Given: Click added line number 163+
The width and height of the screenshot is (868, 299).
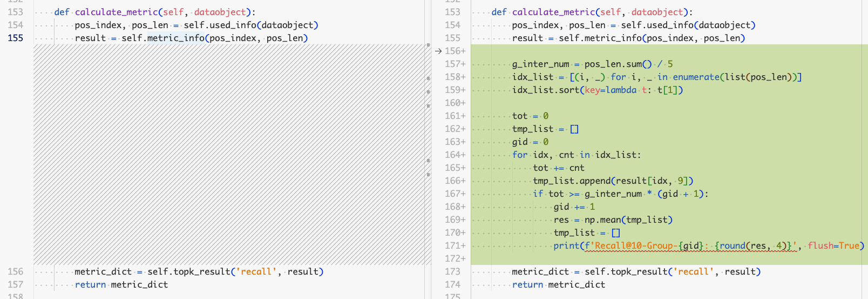Looking at the screenshot, I should pyautogui.click(x=455, y=142).
